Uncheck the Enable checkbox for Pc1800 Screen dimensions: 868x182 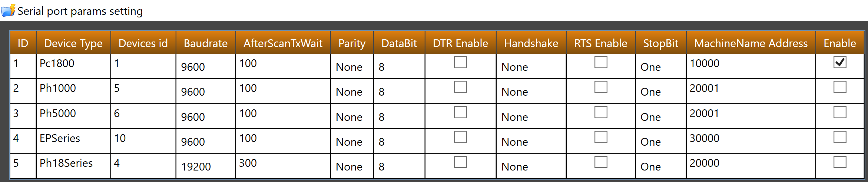[840, 62]
